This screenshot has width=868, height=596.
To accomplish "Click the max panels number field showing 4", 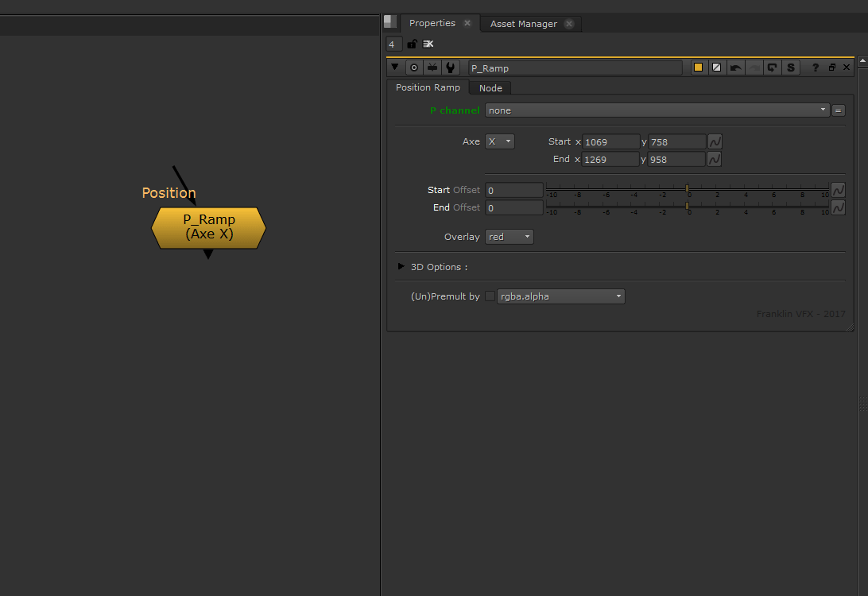I will 393,45.
